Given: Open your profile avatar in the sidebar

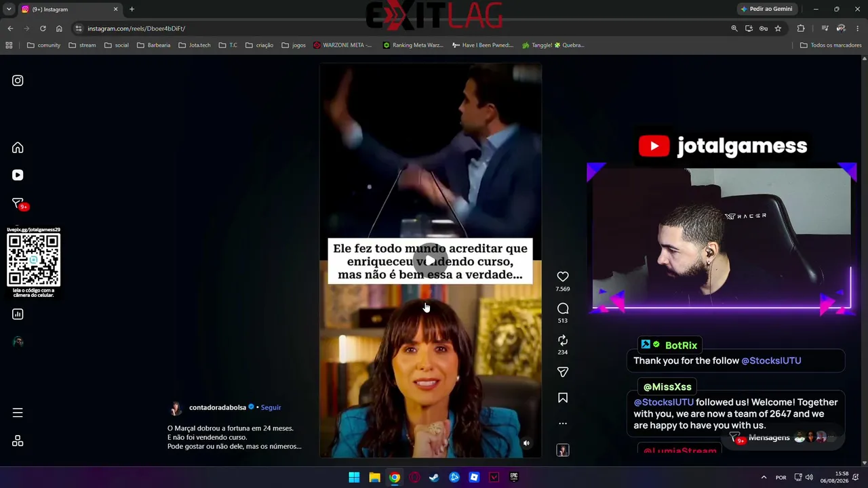Looking at the screenshot, I should click(18, 342).
